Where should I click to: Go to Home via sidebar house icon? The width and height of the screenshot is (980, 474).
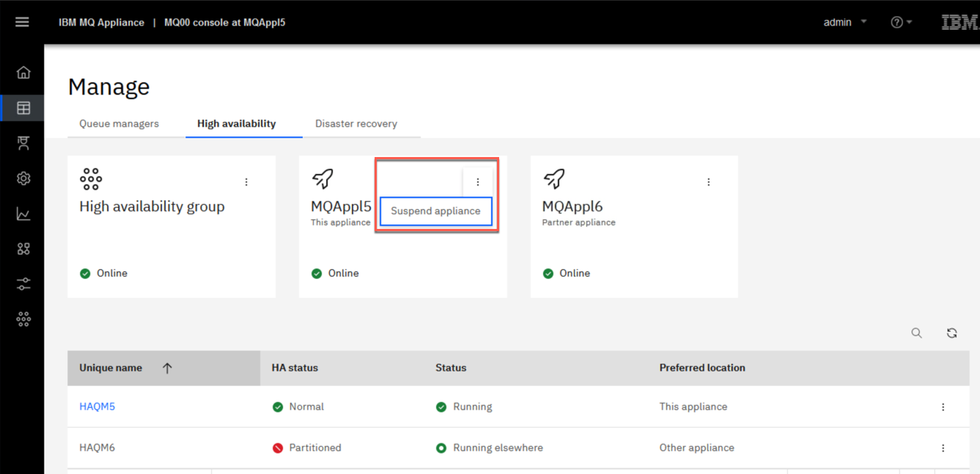pos(23,73)
